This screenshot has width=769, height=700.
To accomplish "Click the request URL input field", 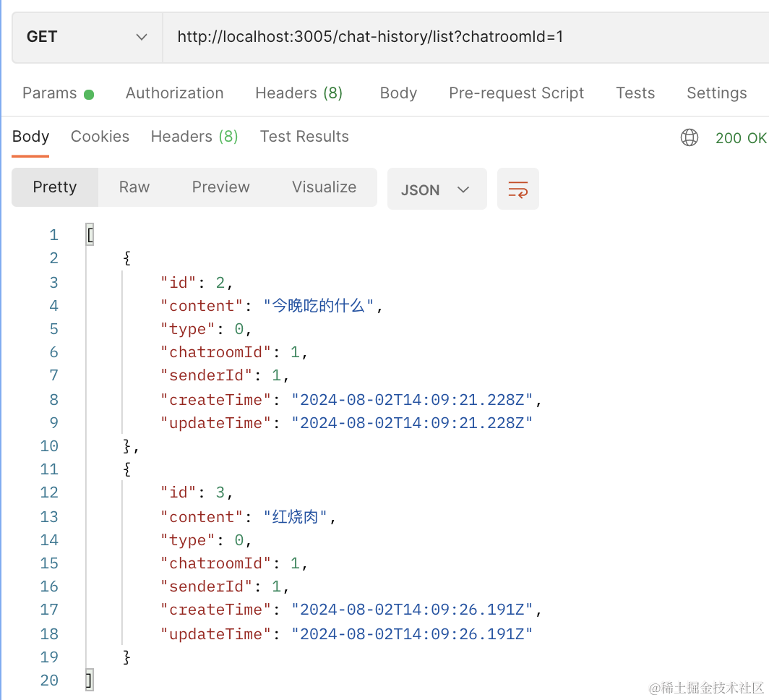I will pos(463,37).
